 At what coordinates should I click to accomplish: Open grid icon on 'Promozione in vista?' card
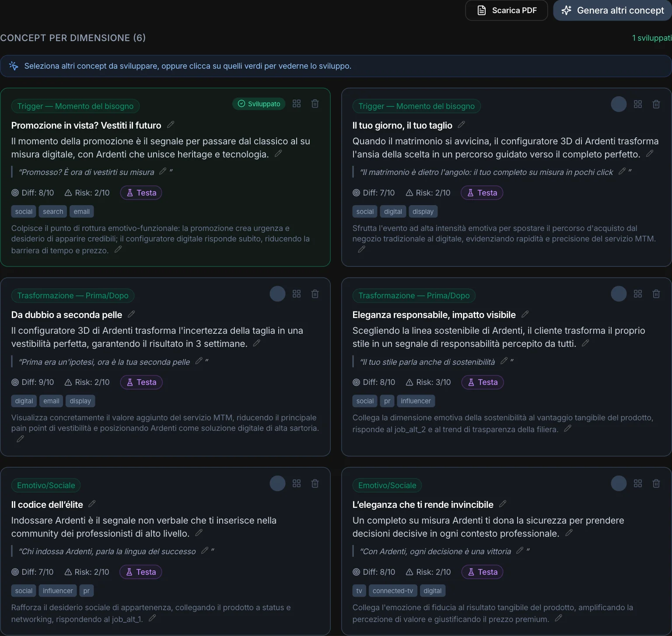(297, 104)
